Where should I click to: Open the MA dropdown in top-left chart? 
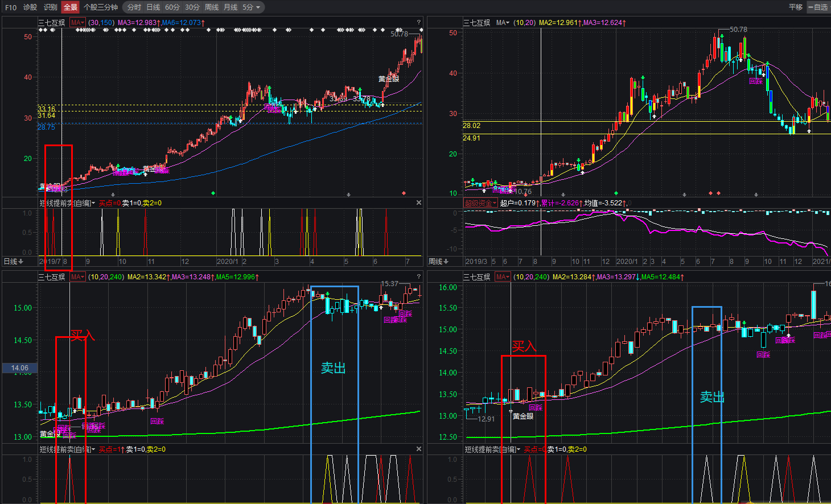tap(77, 23)
